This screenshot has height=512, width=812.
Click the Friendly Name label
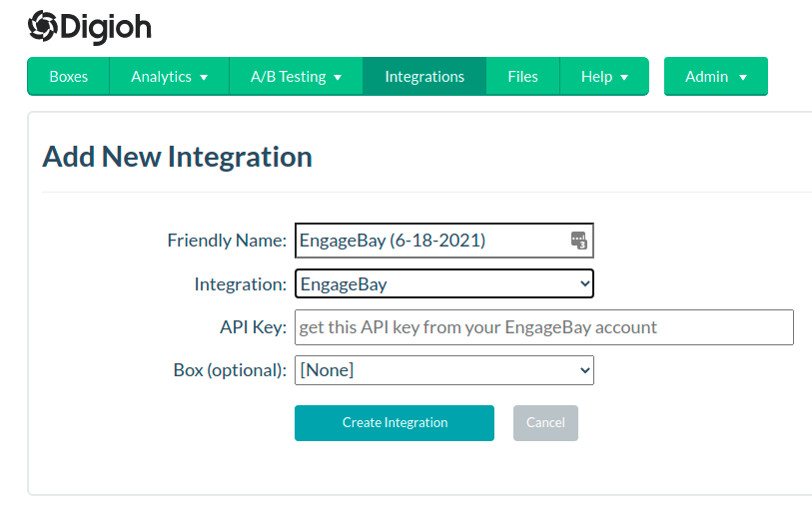tap(227, 241)
